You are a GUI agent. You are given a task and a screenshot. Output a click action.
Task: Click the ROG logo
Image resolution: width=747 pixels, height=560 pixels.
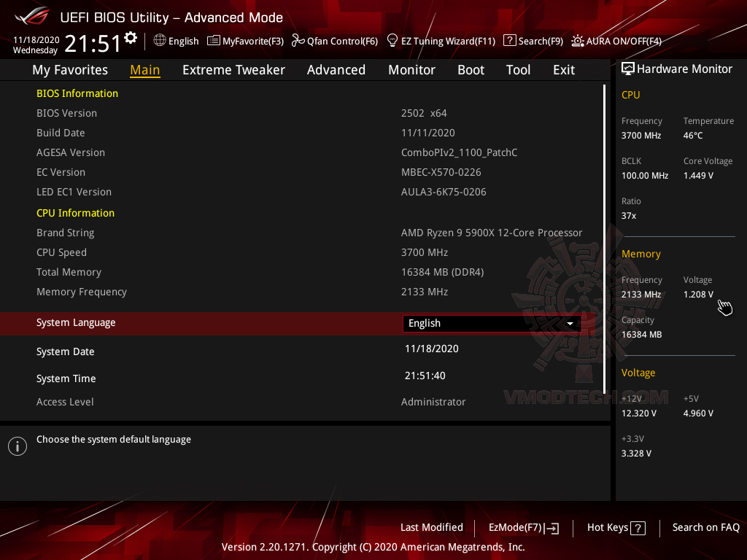pyautogui.click(x=32, y=16)
